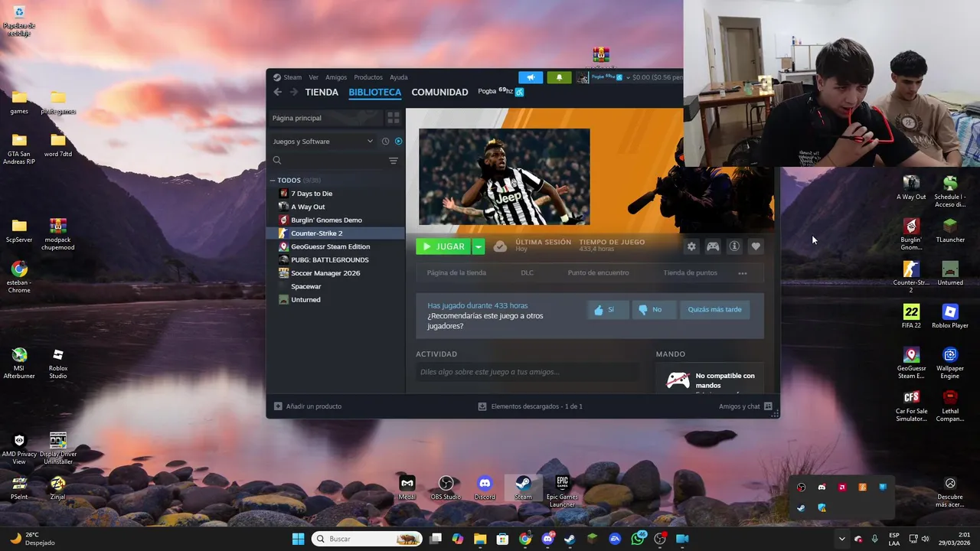
Task: Open OBS Studio from desktop dock
Action: (446, 487)
